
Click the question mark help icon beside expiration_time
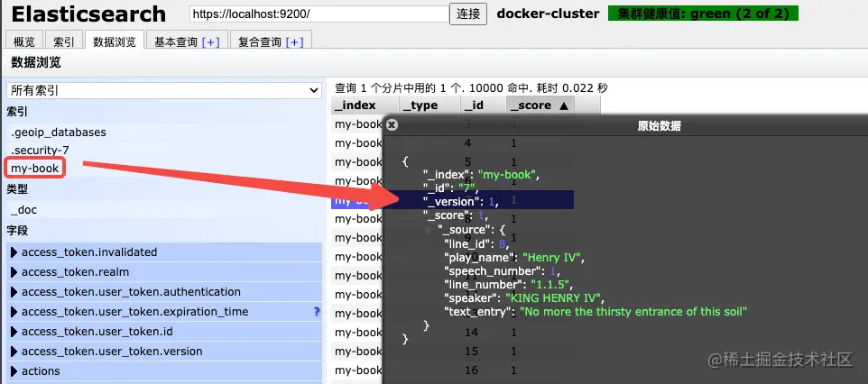pyautogui.click(x=317, y=312)
